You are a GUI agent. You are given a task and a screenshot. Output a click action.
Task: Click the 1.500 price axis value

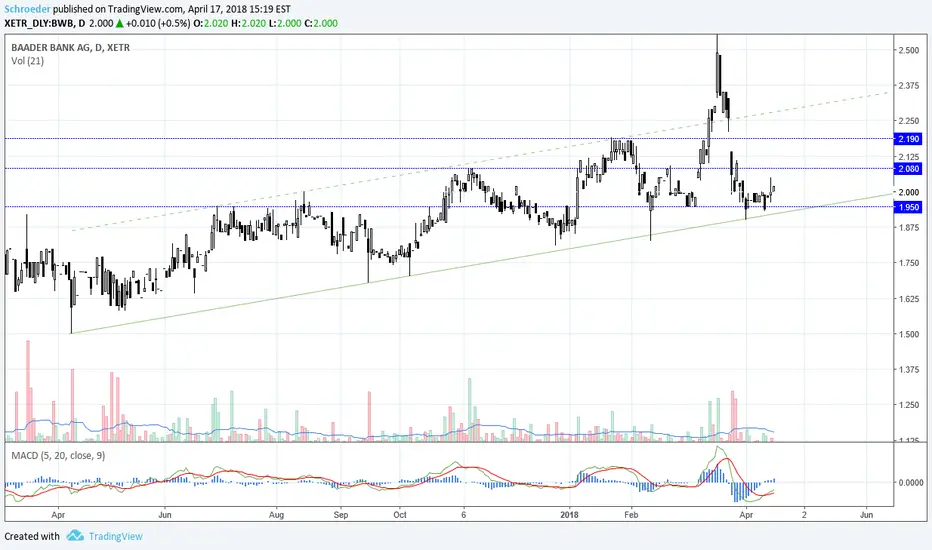pos(908,334)
